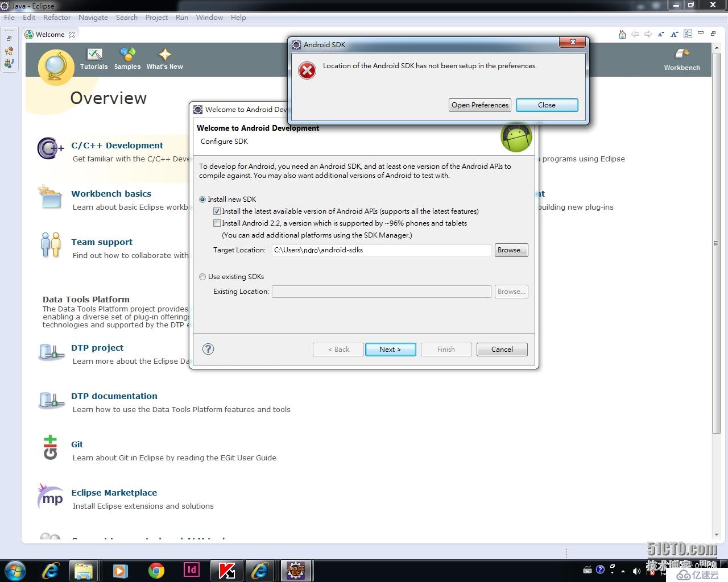Click the Git icon

coord(50,447)
